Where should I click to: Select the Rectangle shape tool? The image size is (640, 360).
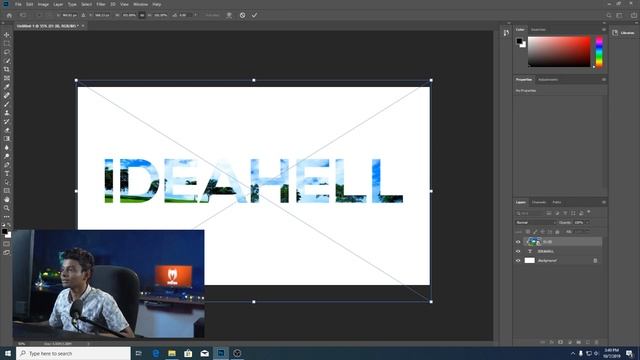(7, 191)
